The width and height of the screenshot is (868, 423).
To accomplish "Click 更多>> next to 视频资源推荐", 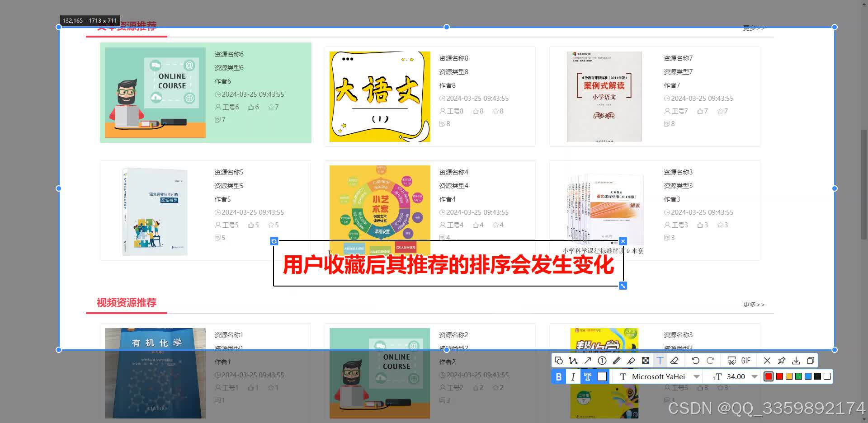I will tap(754, 304).
